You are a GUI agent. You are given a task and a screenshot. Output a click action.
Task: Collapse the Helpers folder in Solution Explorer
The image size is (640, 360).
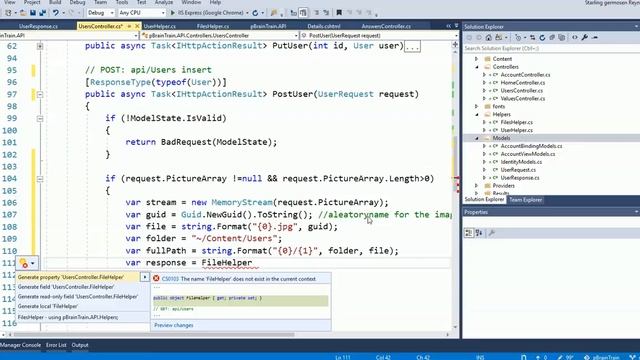point(476,115)
